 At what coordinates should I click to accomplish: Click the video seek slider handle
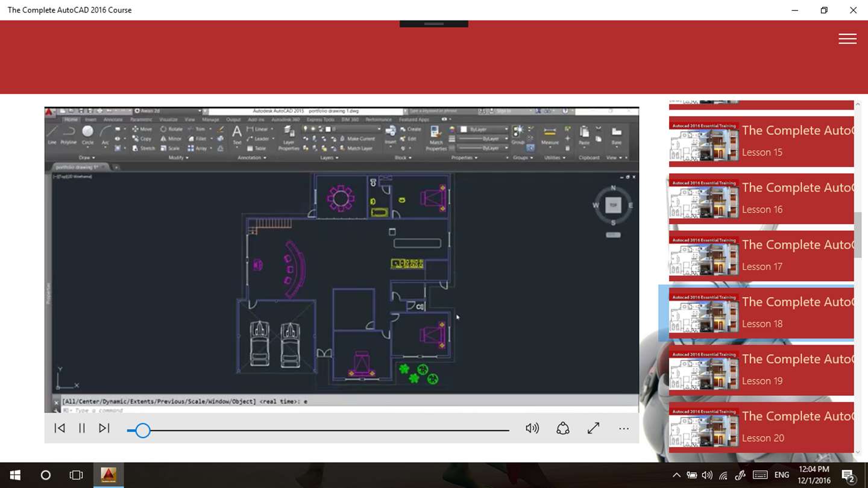[143, 430]
